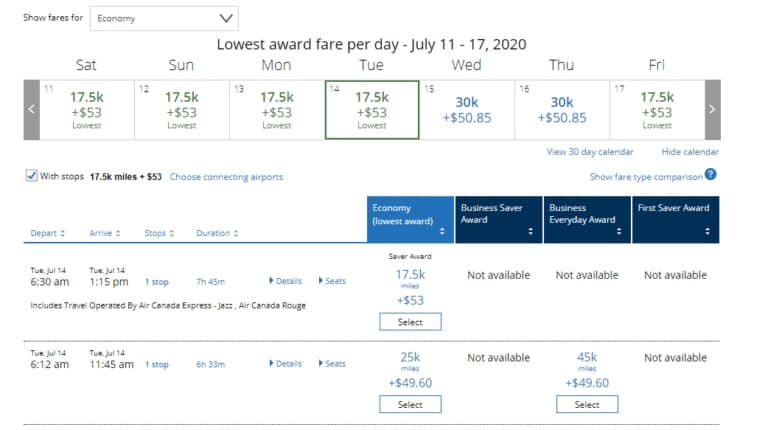768x430 pixels.
Task: Sort Economy lowest award column
Action: [442, 231]
